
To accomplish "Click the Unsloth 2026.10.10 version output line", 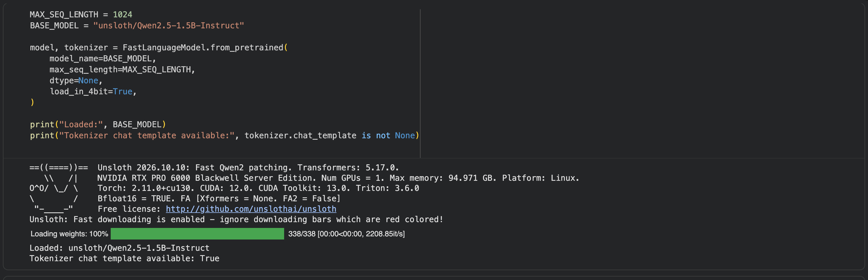I will pos(248,168).
